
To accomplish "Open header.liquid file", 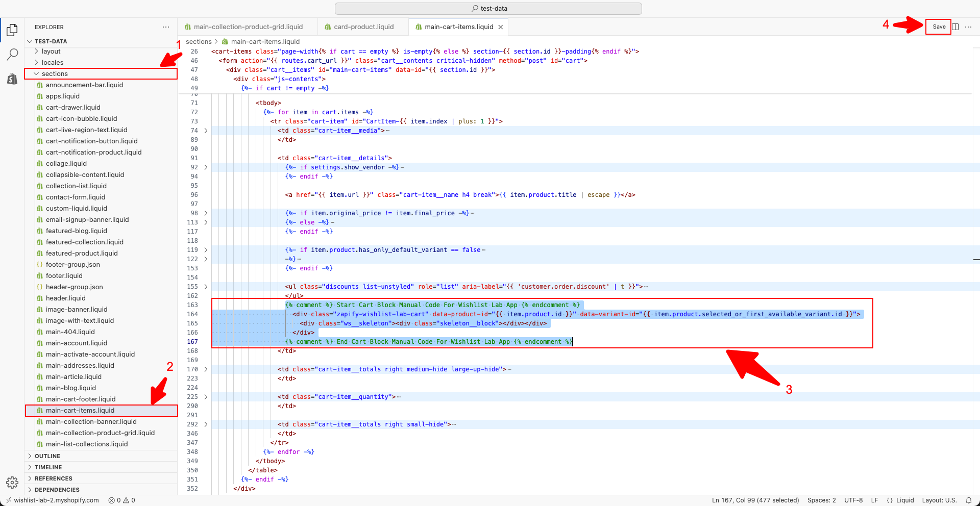I will pos(66,298).
